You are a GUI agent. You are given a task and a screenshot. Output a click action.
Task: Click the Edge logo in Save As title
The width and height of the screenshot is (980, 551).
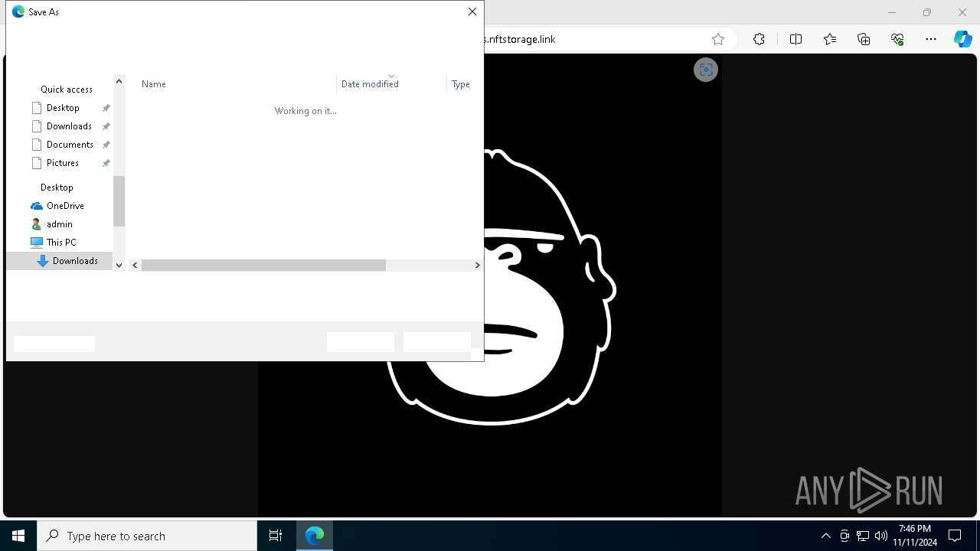(x=18, y=11)
